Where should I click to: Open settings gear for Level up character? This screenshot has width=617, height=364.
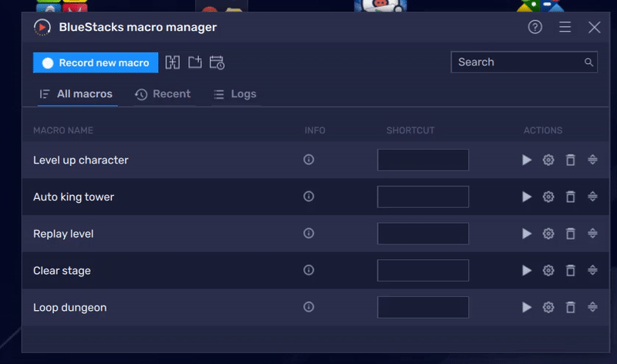(x=548, y=160)
